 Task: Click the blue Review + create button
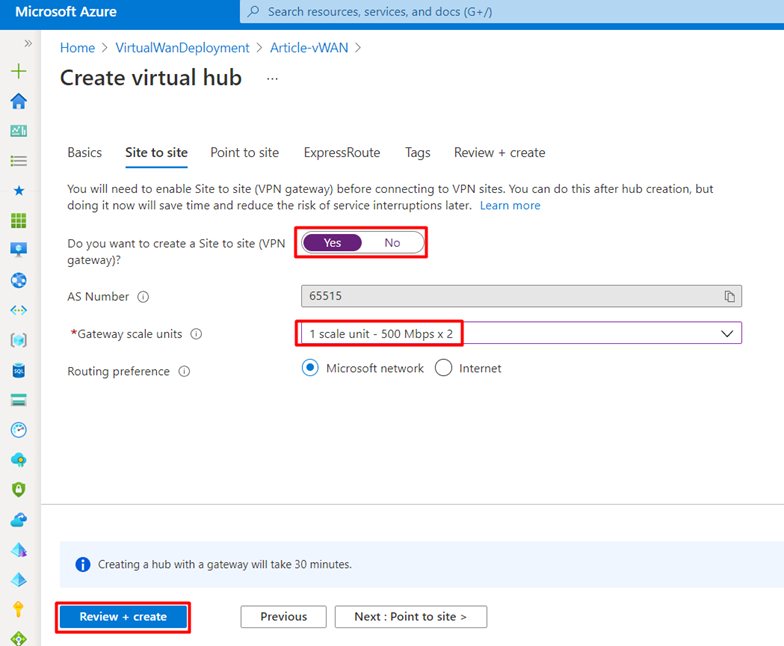(123, 617)
